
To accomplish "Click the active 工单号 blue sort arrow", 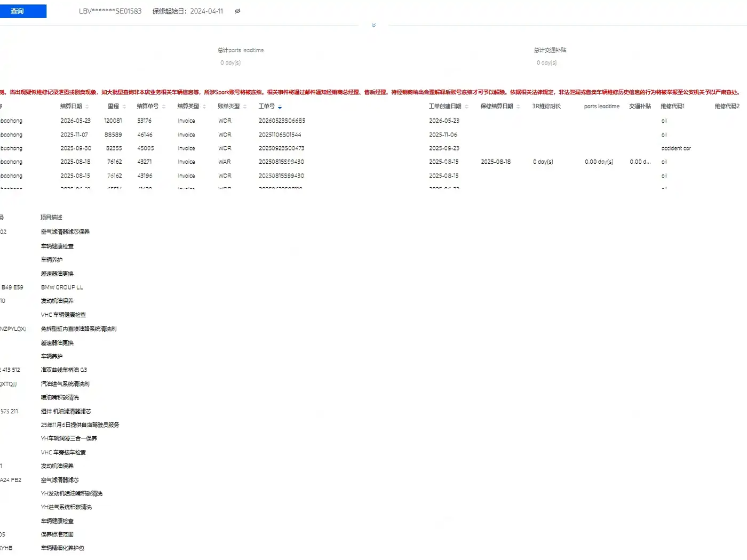I will coord(280,107).
